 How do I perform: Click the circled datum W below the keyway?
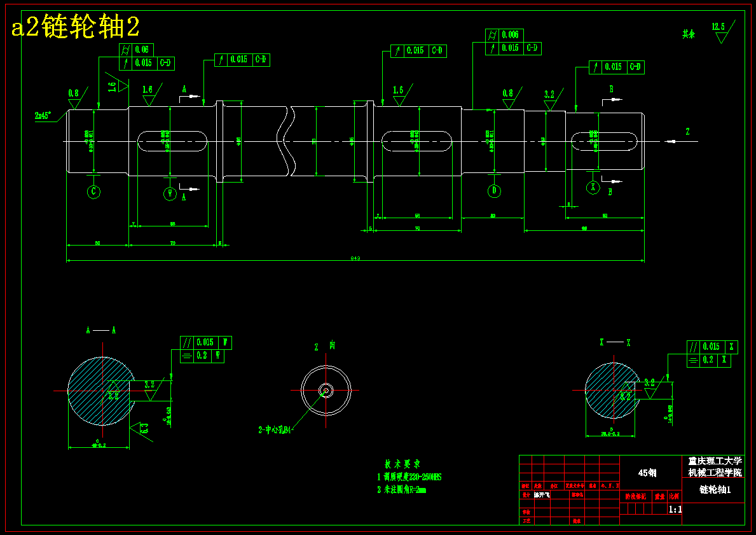pyautogui.click(x=170, y=194)
